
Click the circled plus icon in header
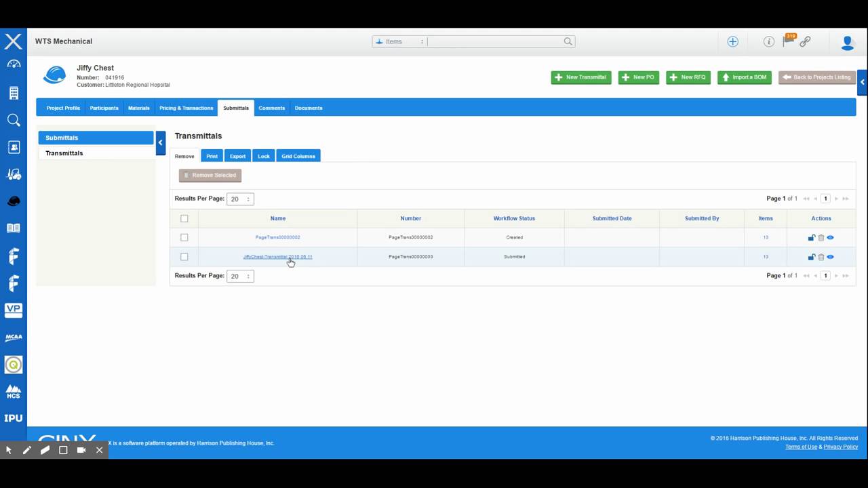pyautogui.click(x=732, y=41)
